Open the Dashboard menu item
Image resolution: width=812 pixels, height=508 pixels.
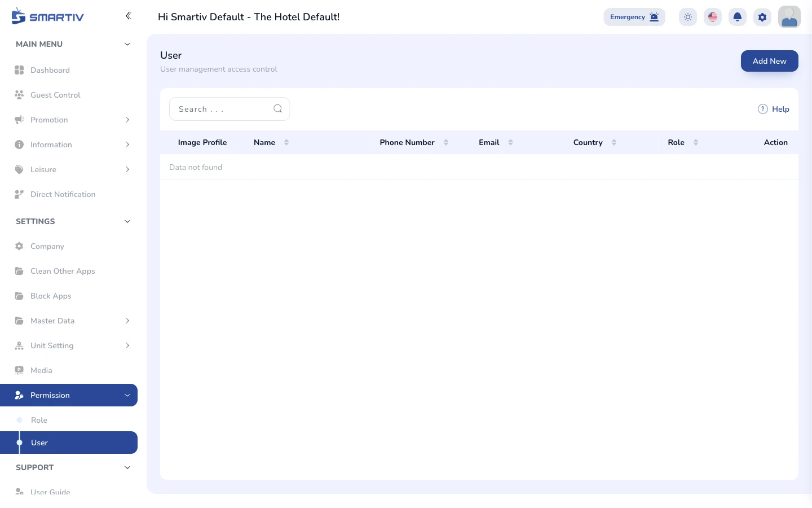(x=69, y=70)
